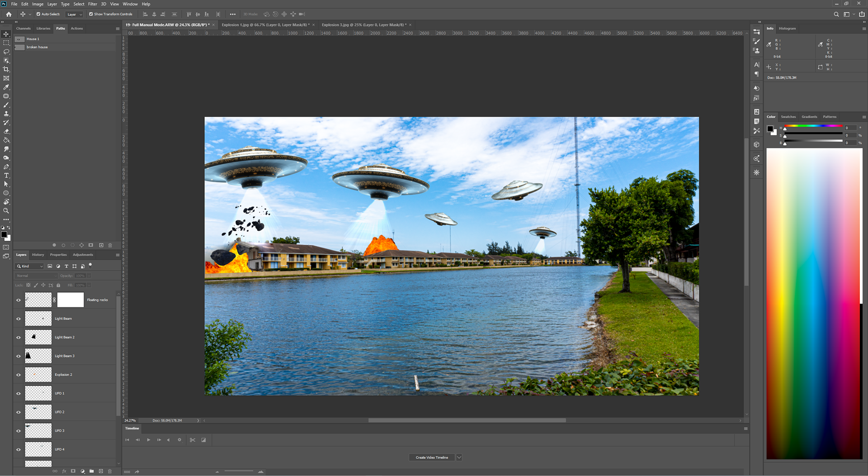This screenshot has height=476, width=868.
Task: Open timeline settings gear icon
Action: [179, 440]
